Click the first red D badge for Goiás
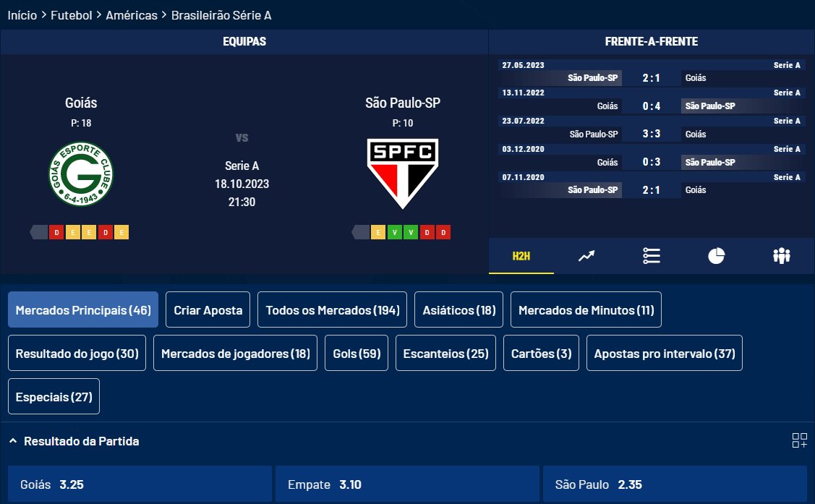Screen dimensions: 815x504 56,232
